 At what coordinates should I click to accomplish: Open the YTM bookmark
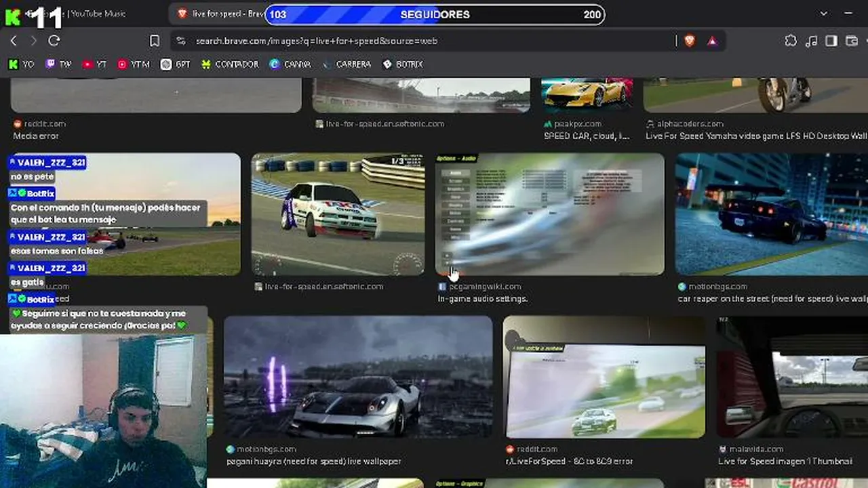pyautogui.click(x=133, y=64)
